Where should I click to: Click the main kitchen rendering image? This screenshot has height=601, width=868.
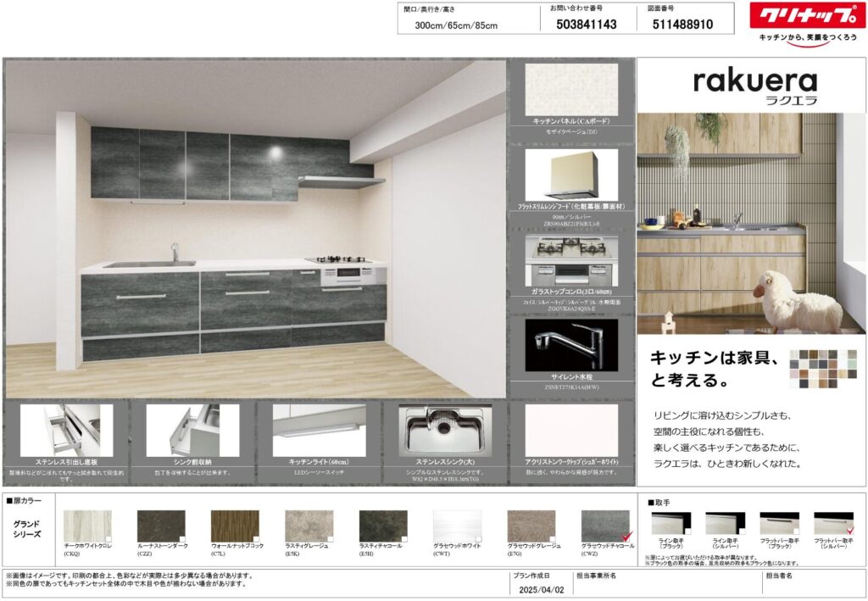pyautogui.click(x=254, y=227)
